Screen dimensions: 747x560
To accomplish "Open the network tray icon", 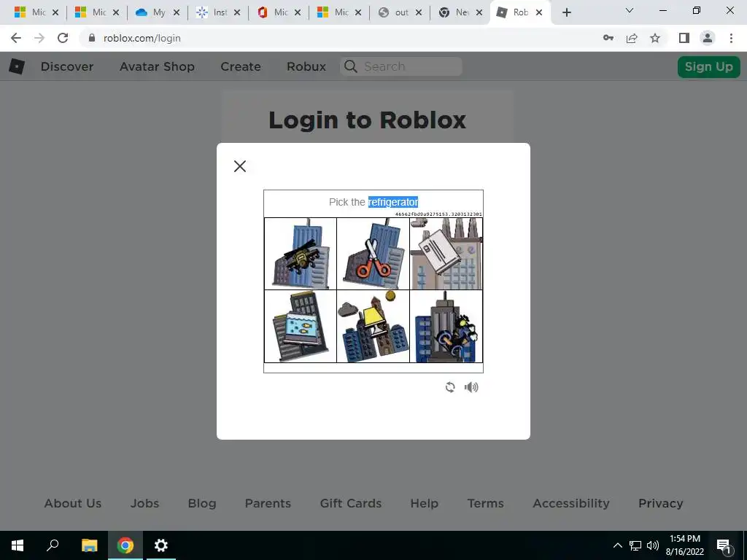I will click(635, 545).
